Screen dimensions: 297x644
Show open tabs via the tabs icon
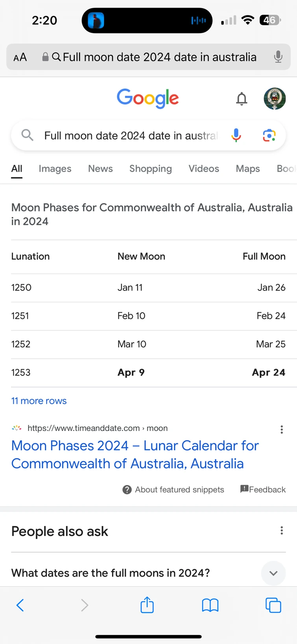pos(273,605)
